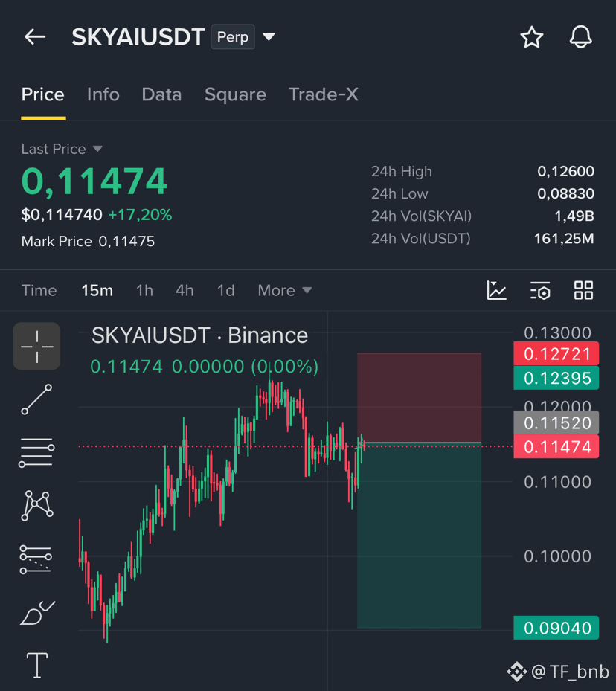The height and width of the screenshot is (691, 616).
Task: Click the SKYAIUSDT symbol header
Action: click(138, 37)
